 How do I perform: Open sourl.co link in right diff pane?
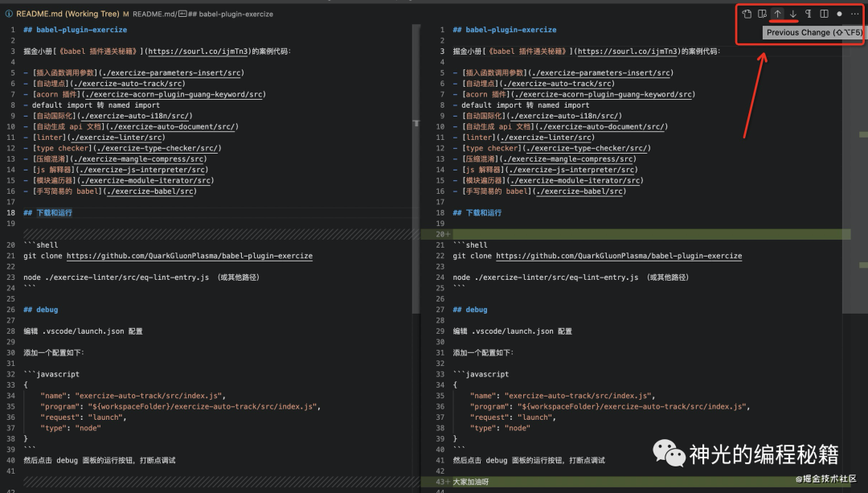628,51
